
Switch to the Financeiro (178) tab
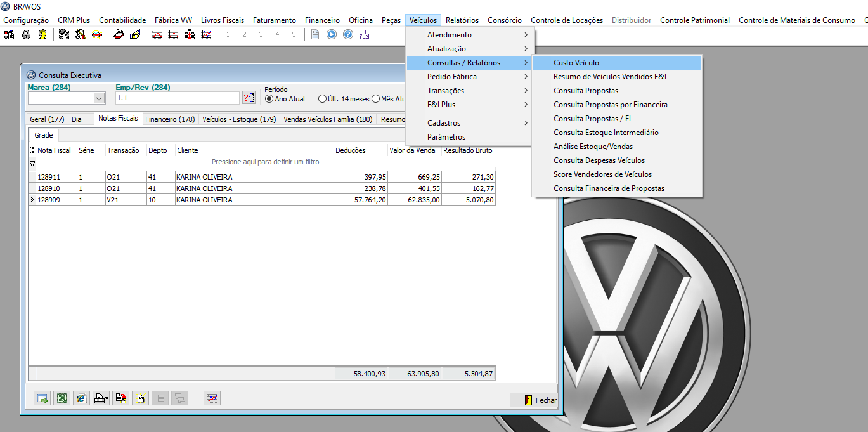point(170,119)
